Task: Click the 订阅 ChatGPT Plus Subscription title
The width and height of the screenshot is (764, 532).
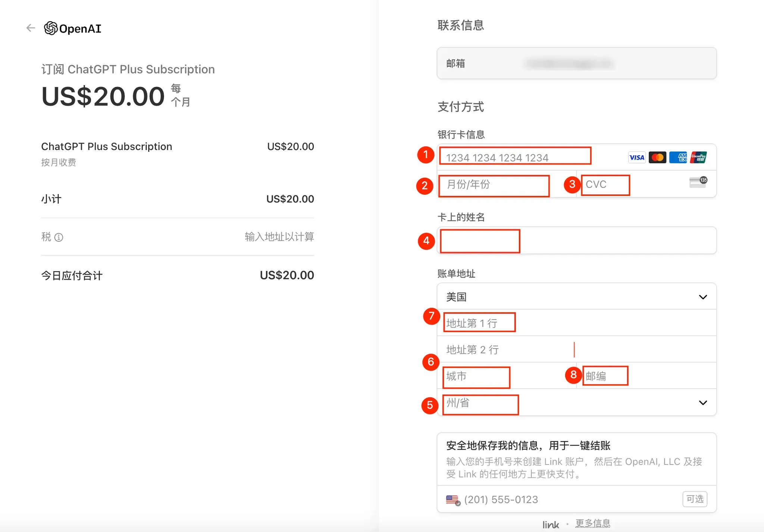Action: (128, 69)
